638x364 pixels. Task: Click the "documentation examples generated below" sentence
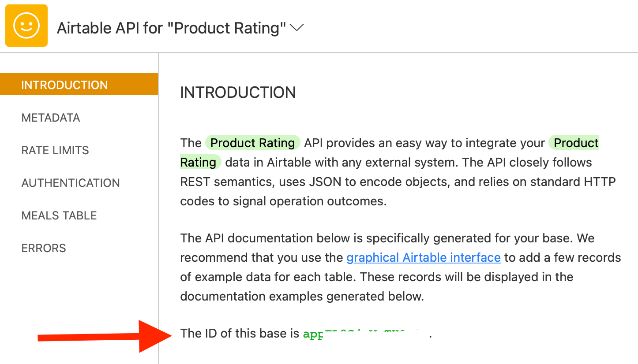302,296
